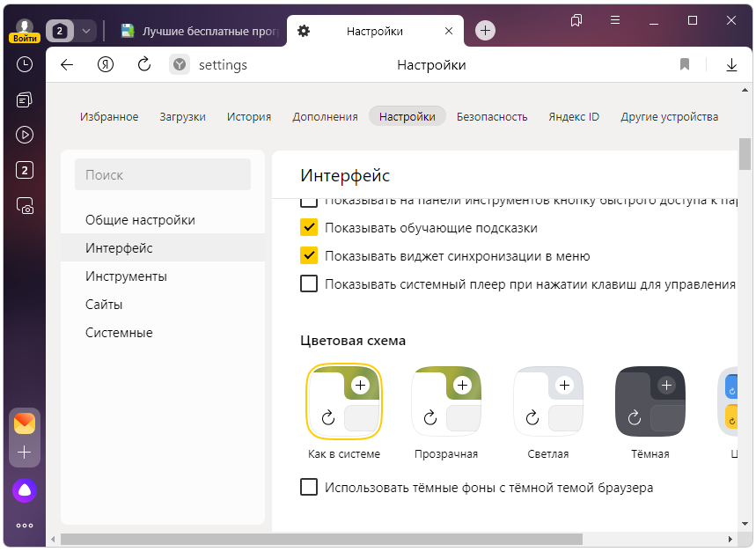This screenshot has height=552, width=756.
Task: Expand the tab group dropdown arrow
Action: (x=85, y=31)
